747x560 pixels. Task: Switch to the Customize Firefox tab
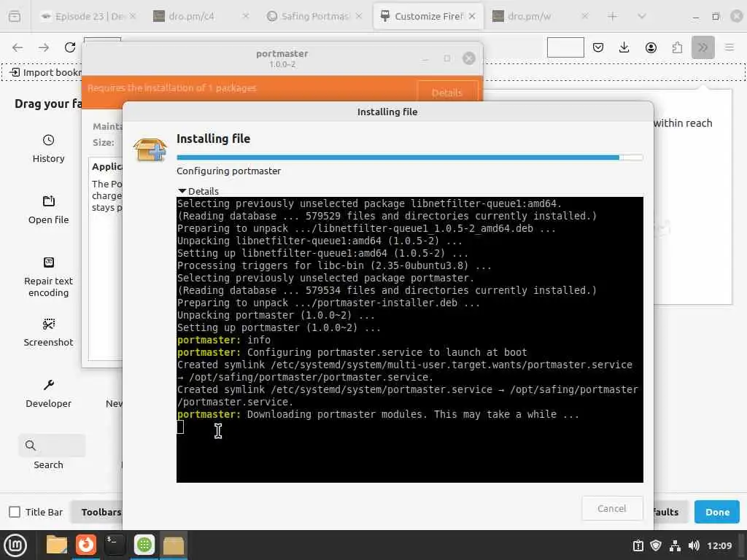tap(427, 16)
